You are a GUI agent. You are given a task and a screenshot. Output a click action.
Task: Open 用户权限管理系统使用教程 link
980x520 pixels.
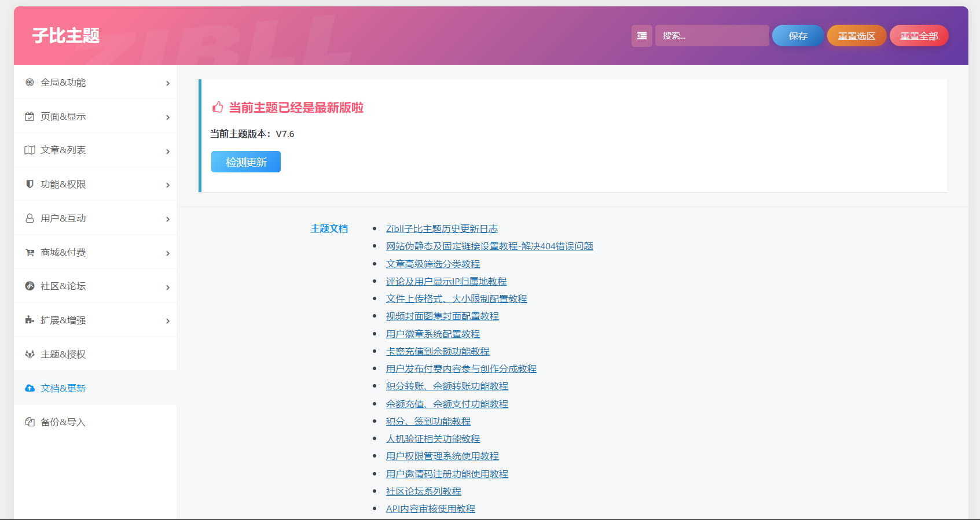442,456
